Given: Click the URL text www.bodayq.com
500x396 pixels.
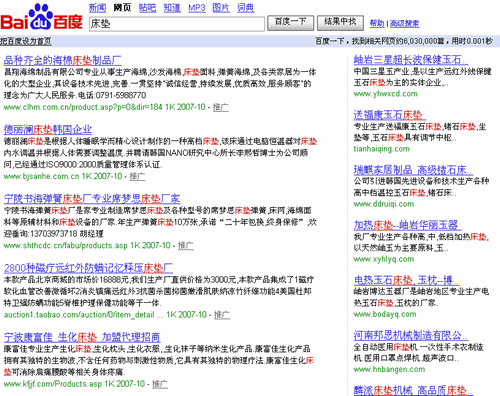Looking at the screenshot, I should pos(385,314).
